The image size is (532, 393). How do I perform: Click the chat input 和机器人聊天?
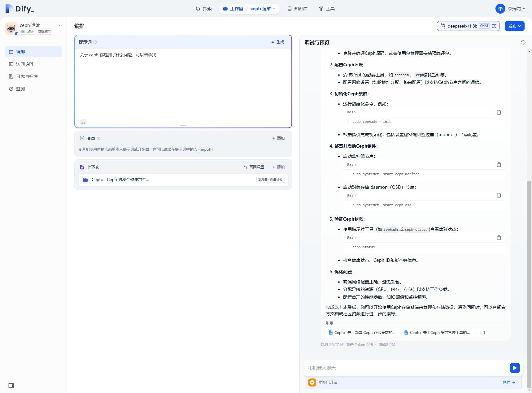pos(406,368)
